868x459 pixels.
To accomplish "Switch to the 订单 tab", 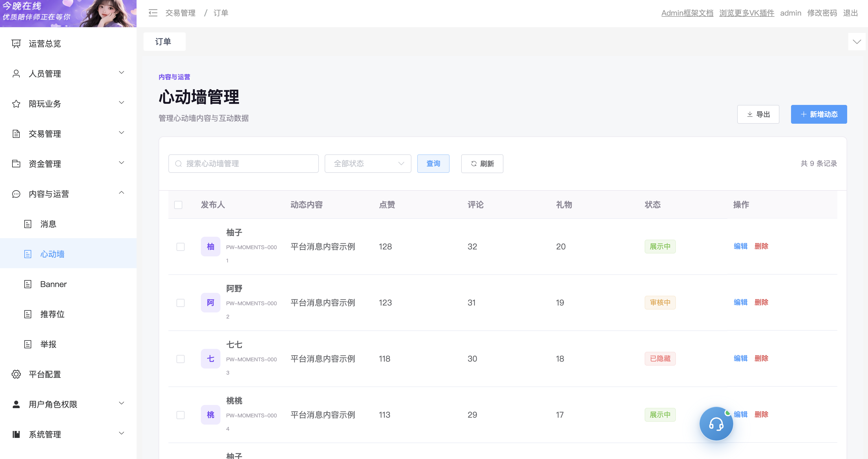I will tap(164, 41).
